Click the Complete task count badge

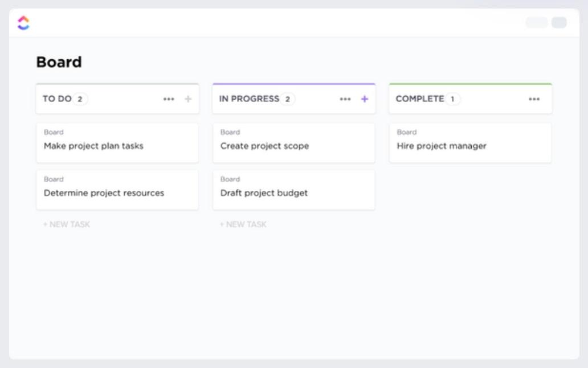[453, 99]
